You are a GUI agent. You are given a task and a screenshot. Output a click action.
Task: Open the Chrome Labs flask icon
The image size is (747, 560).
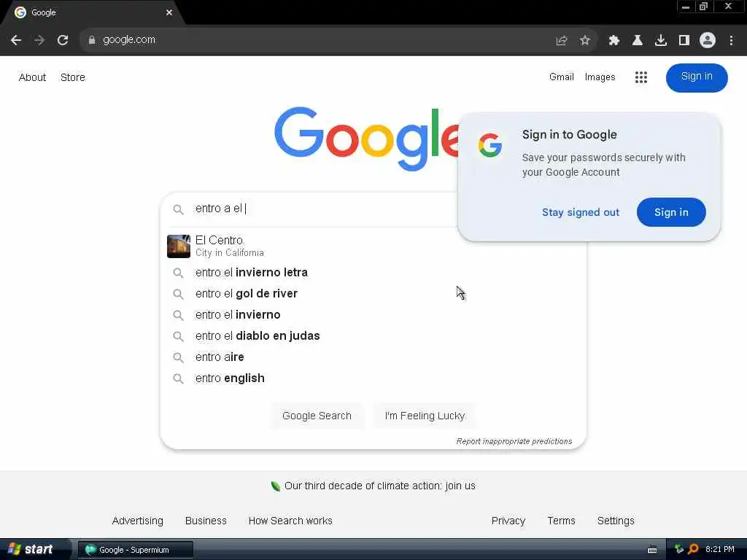coord(637,41)
